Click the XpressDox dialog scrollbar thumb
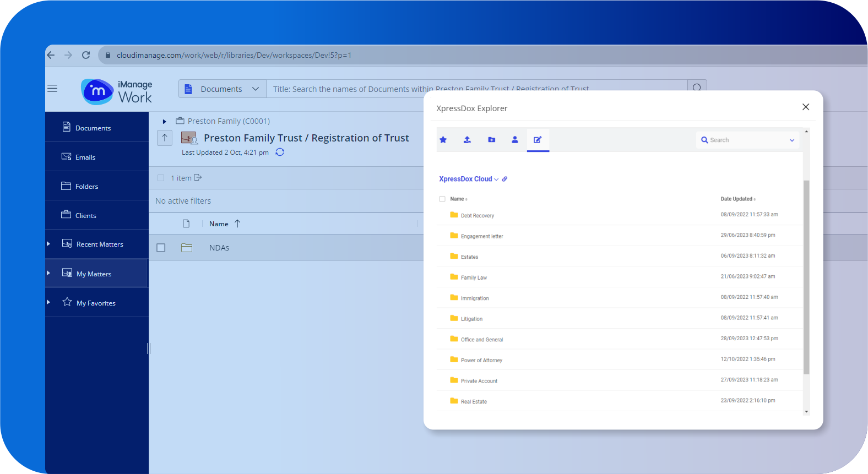 (x=806, y=277)
